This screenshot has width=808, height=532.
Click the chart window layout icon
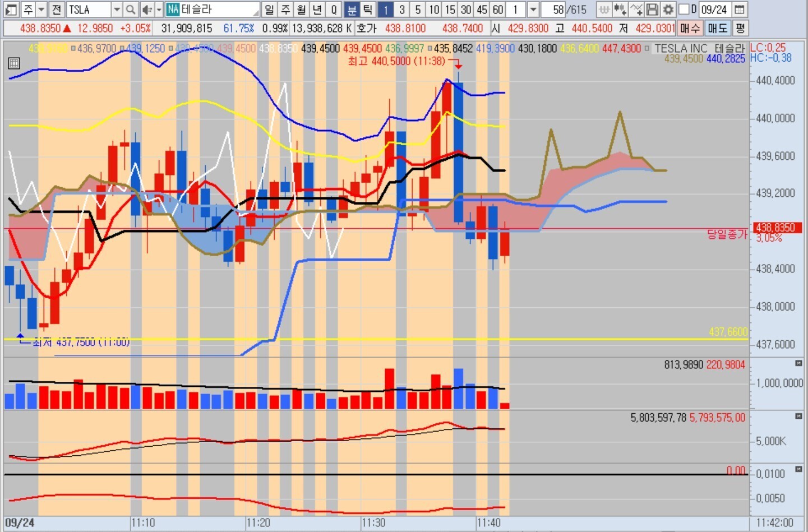pos(11,10)
